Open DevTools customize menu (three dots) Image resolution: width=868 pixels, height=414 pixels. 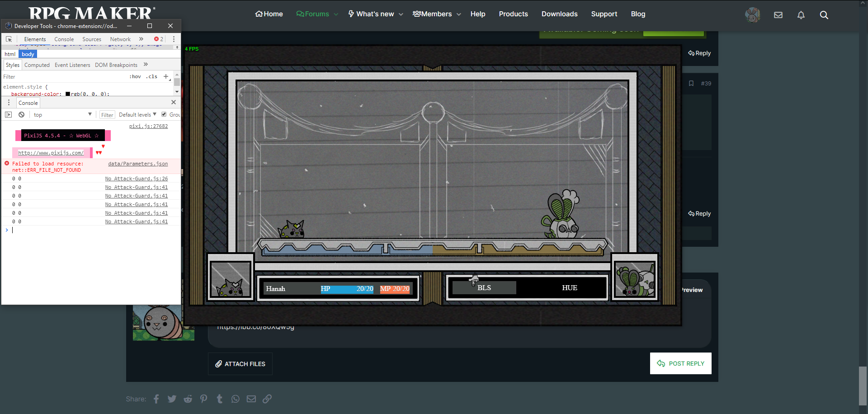click(x=174, y=39)
